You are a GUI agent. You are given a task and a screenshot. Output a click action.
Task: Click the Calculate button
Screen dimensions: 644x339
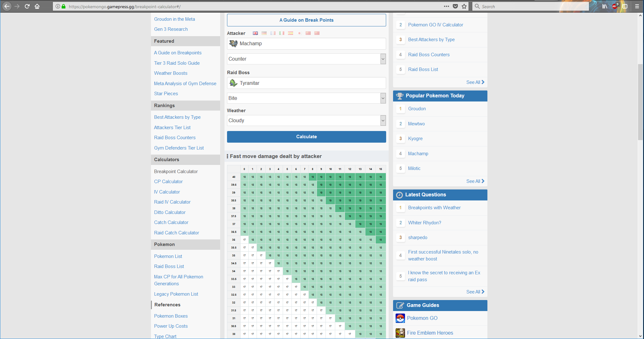306,137
